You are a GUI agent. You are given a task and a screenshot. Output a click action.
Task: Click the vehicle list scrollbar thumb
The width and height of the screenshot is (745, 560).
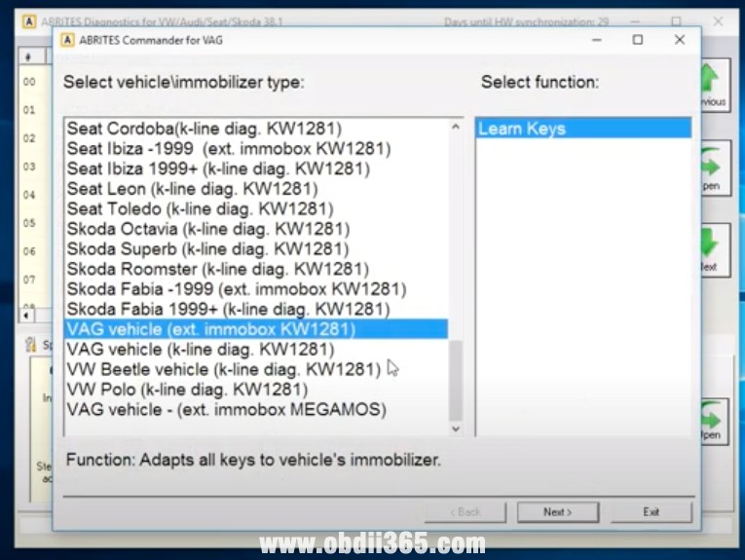456,380
